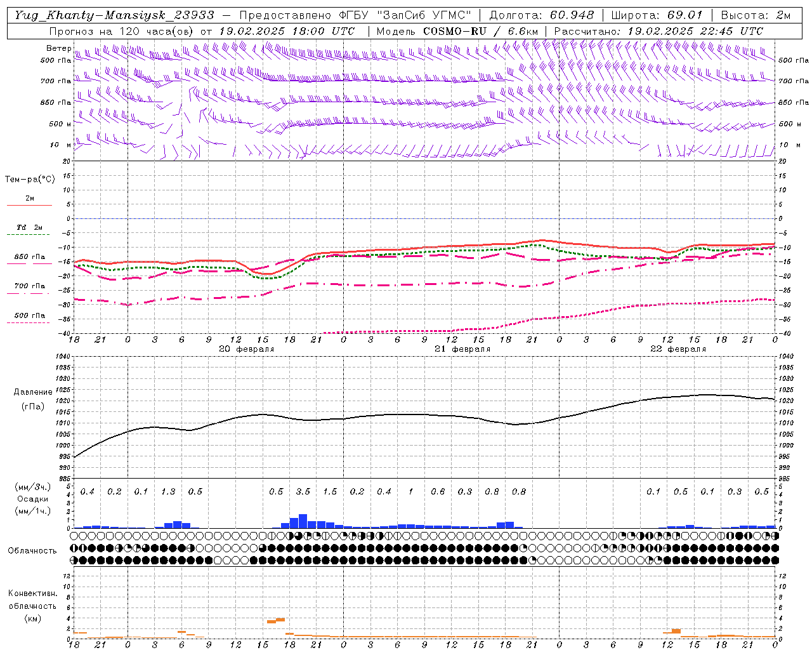This screenshot has height=650, width=812.
Task: Click the Ветер wind panel label
Action: [58, 49]
